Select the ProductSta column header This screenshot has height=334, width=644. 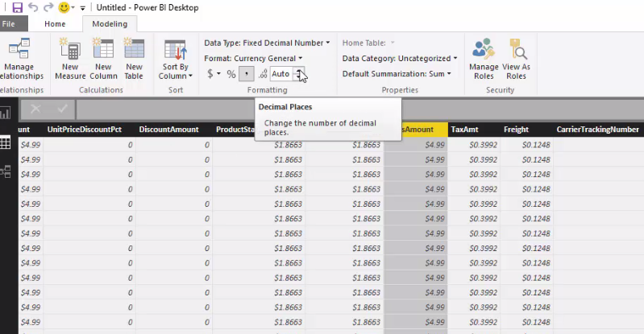(235, 130)
